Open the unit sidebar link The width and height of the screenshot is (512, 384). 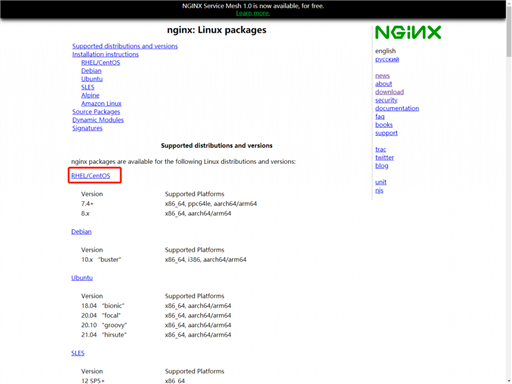381,182
